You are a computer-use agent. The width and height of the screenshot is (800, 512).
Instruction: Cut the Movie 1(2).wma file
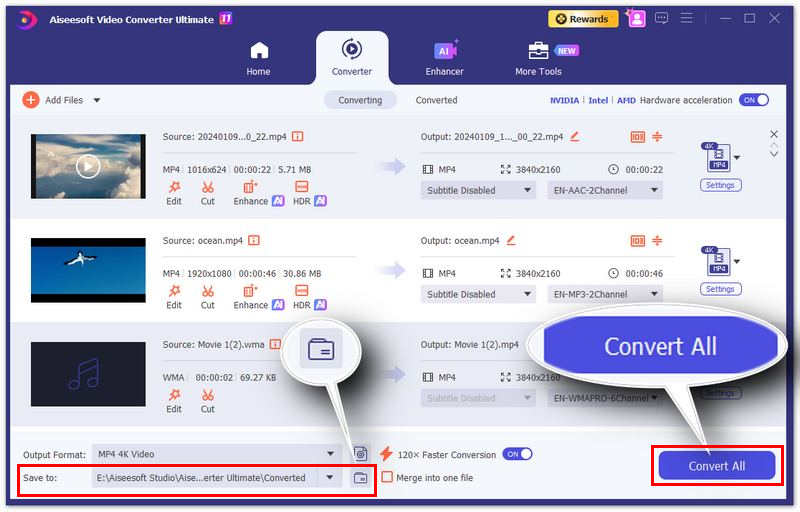pyautogui.click(x=207, y=401)
